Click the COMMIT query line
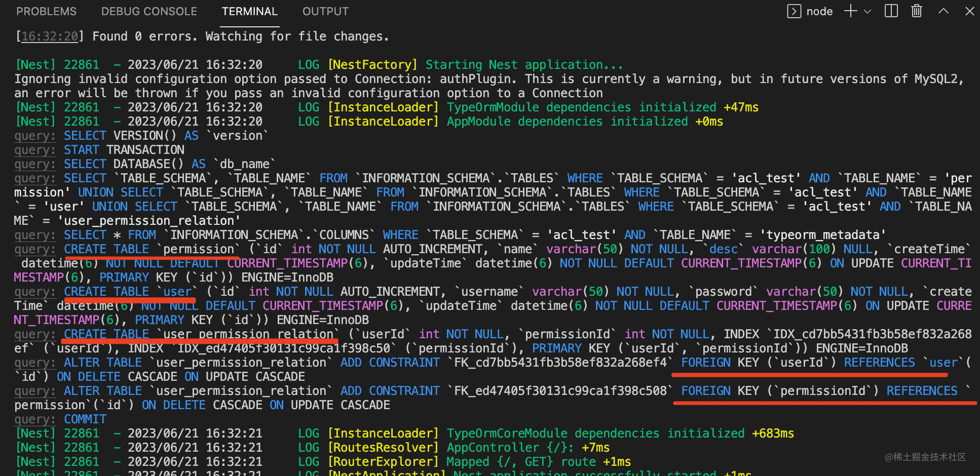The image size is (980, 476). (85, 419)
